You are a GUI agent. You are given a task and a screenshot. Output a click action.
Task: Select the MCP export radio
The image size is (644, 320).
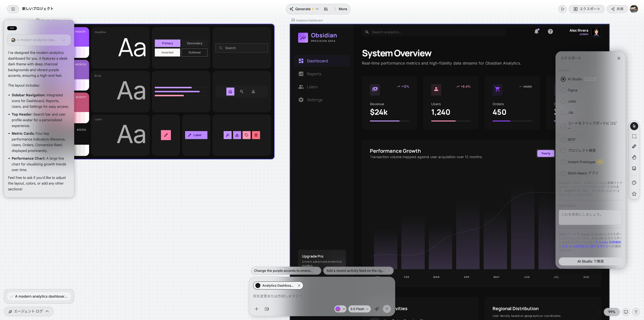pos(563,140)
